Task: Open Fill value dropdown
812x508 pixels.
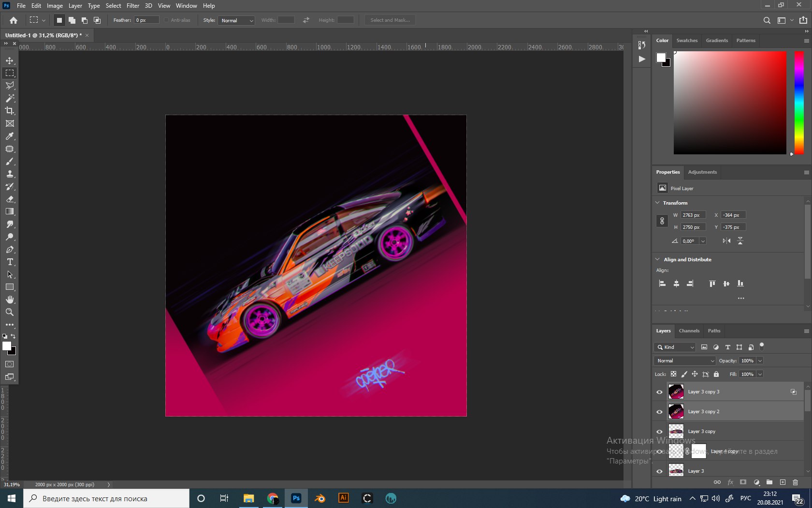Action: click(760, 374)
